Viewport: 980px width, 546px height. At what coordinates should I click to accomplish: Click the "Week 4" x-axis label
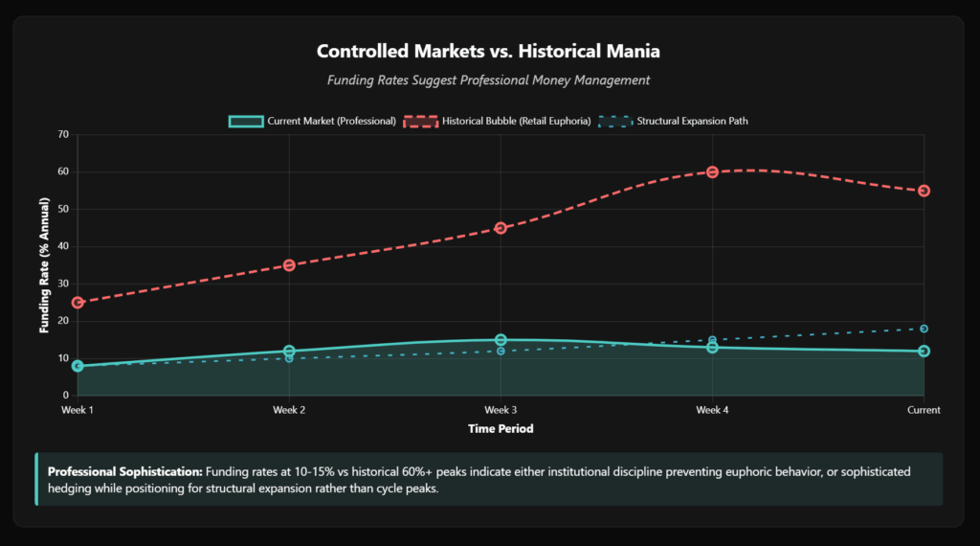point(712,410)
